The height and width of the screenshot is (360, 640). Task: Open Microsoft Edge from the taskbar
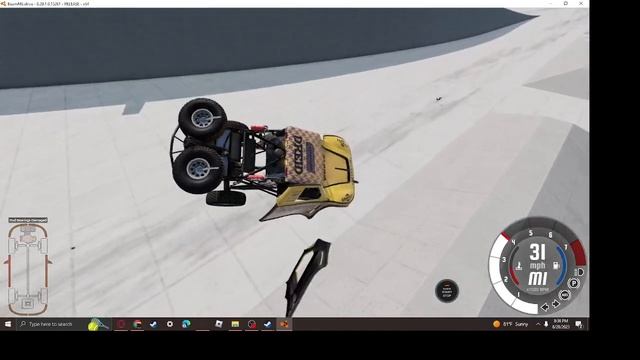[186, 324]
